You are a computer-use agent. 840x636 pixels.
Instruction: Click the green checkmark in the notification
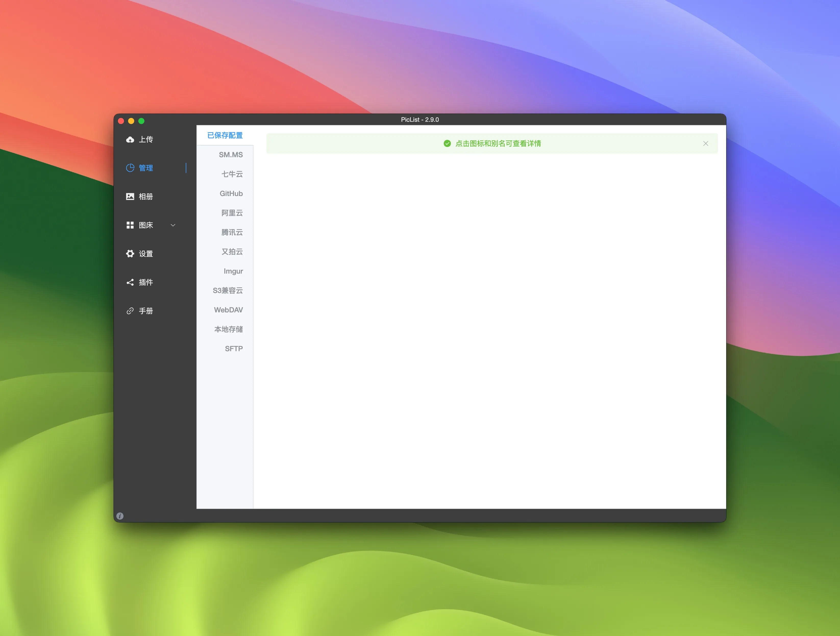click(x=447, y=143)
